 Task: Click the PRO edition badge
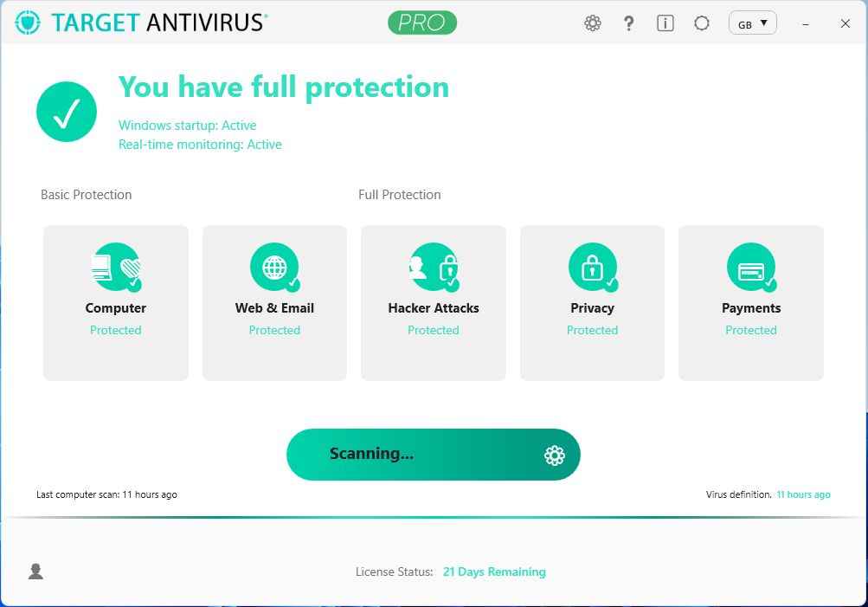422,23
